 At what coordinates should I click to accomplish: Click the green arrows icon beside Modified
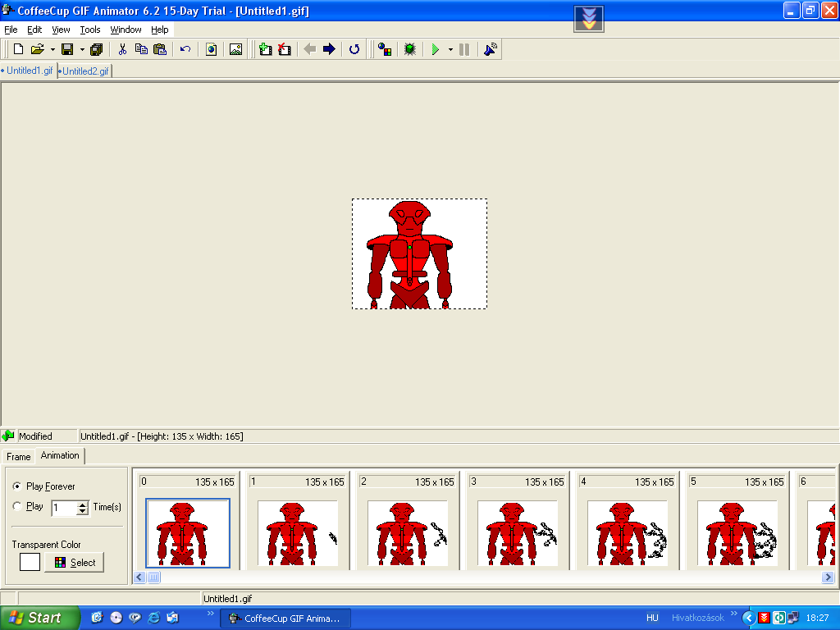coord(8,436)
